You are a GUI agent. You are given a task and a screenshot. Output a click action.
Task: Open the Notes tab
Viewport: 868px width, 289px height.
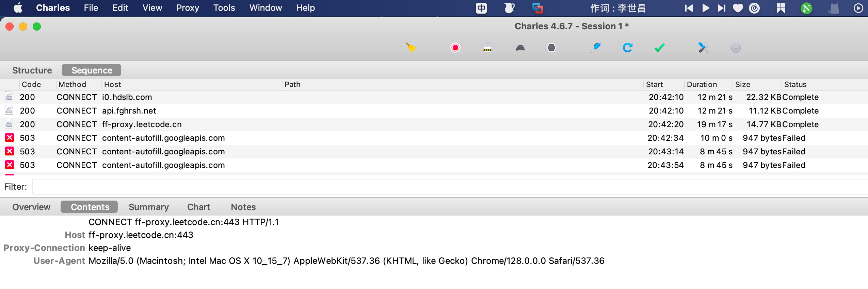(x=243, y=207)
